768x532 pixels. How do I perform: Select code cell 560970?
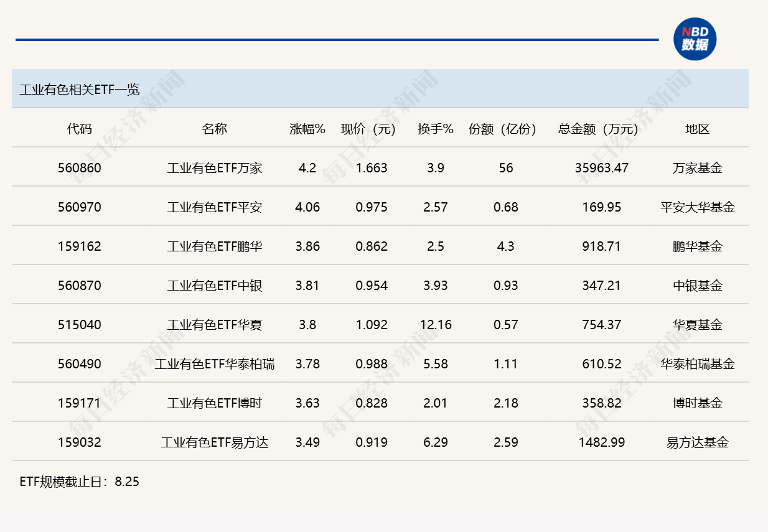tap(80, 207)
